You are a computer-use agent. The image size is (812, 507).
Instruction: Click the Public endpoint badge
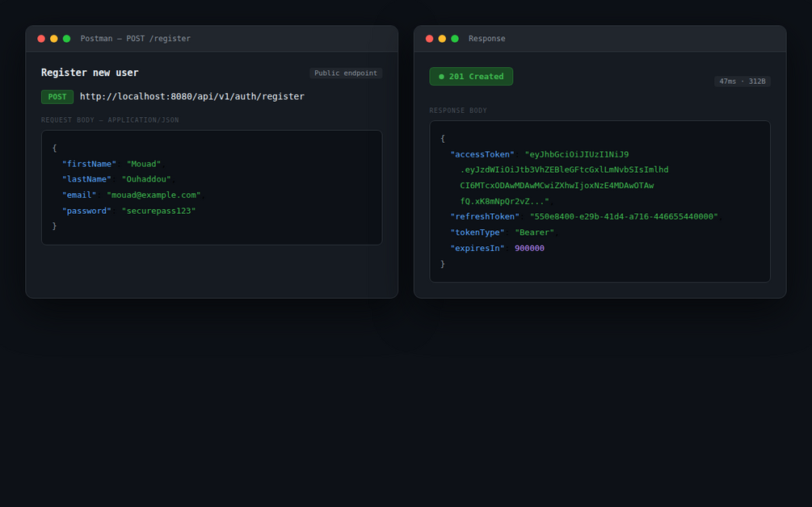coord(346,73)
